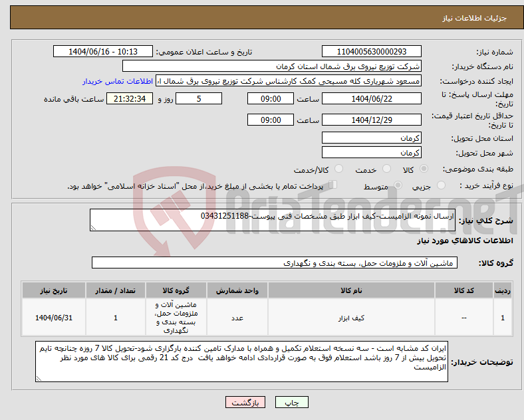Click the ردیف column header
Image resolution: width=524 pixels, height=420 pixels.
click(503, 290)
